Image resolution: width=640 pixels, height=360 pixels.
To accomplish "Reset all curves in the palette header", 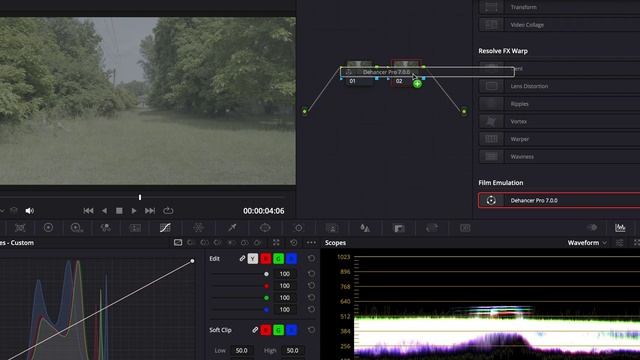I will tap(294, 242).
